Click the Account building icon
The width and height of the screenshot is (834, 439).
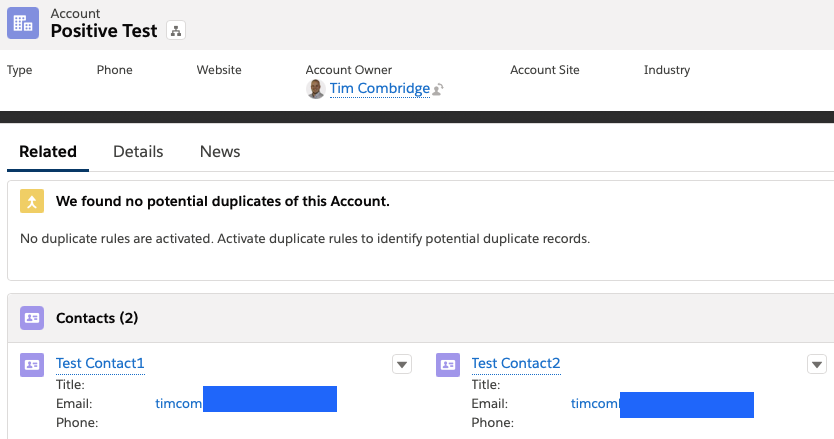pyautogui.click(x=23, y=23)
